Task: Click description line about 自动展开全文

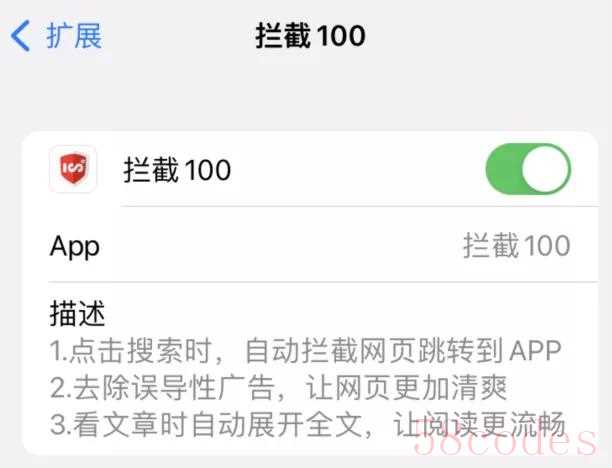Action: click(308, 424)
